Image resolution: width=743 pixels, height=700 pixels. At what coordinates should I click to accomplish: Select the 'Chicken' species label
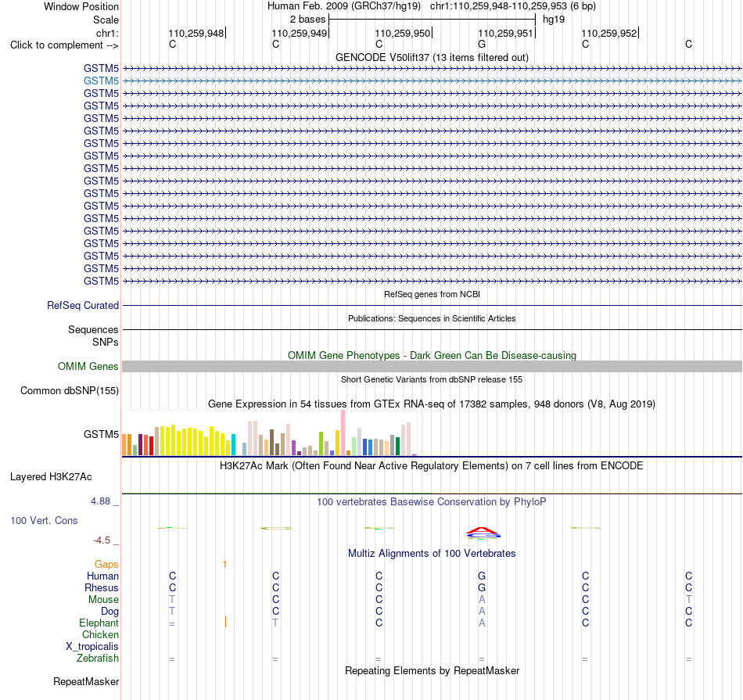[100, 634]
